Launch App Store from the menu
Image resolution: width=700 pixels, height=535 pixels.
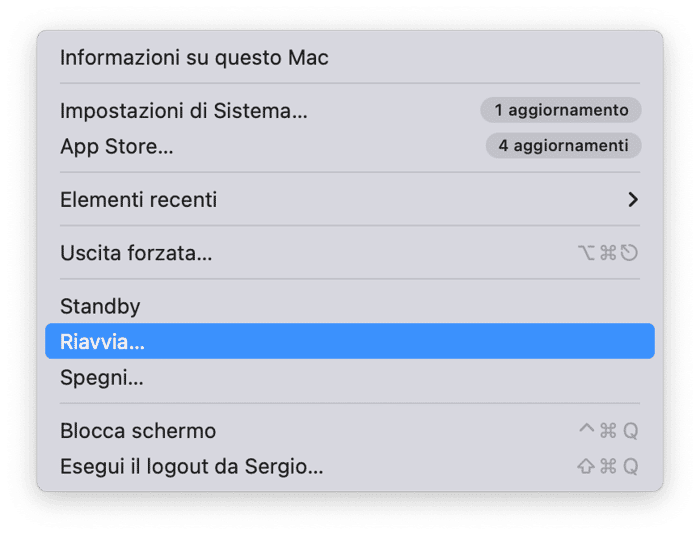(x=117, y=146)
